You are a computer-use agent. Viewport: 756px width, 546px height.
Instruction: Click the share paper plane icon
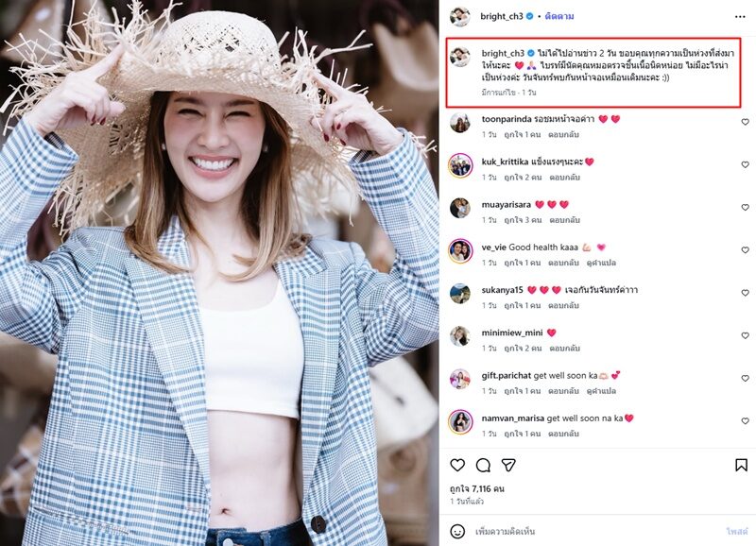pyautogui.click(x=508, y=465)
